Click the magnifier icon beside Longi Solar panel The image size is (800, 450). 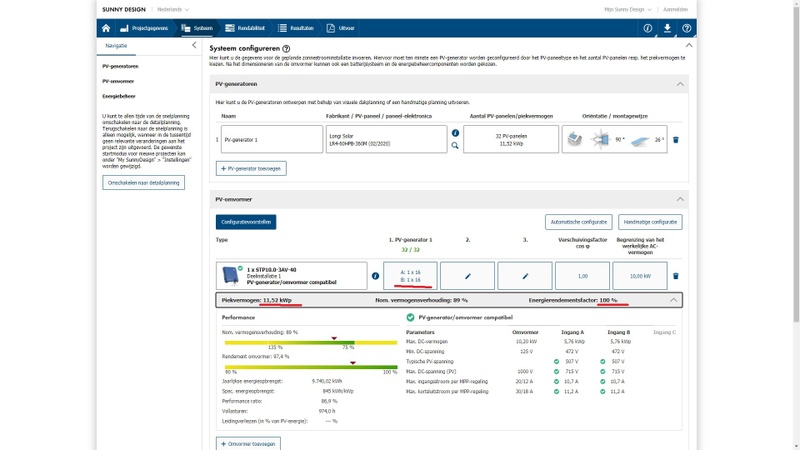[455, 146]
